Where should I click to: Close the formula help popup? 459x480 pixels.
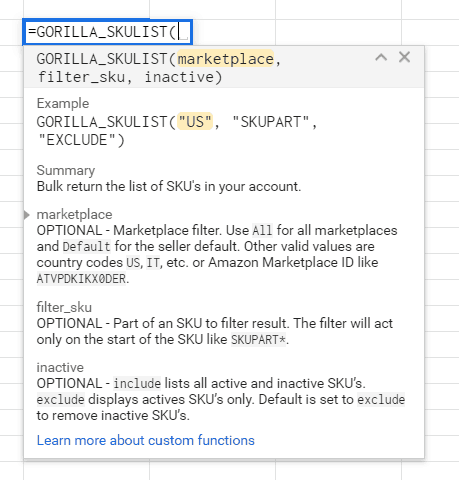[404, 57]
